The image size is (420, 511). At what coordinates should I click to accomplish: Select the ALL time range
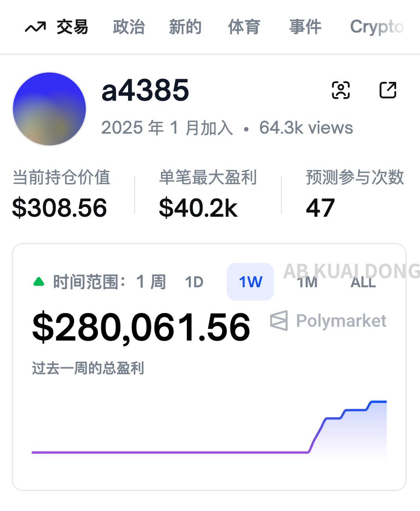coord(363,282)
